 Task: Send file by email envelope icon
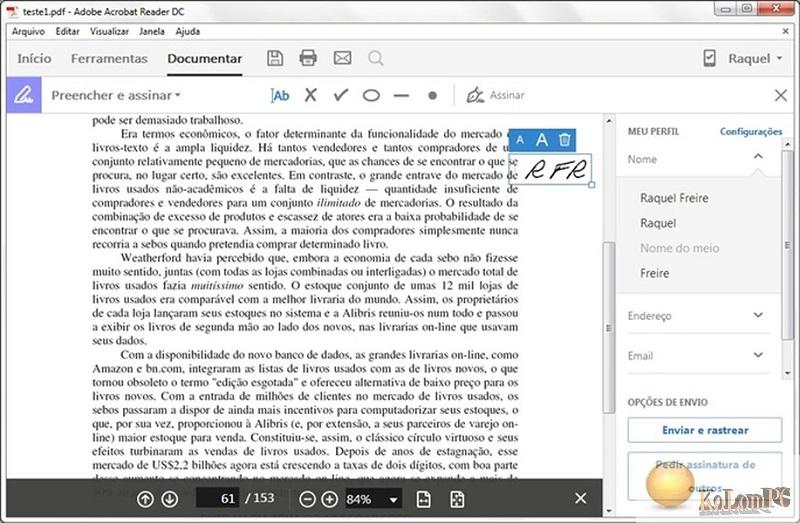pyautogui.click(x=342, y=58)
